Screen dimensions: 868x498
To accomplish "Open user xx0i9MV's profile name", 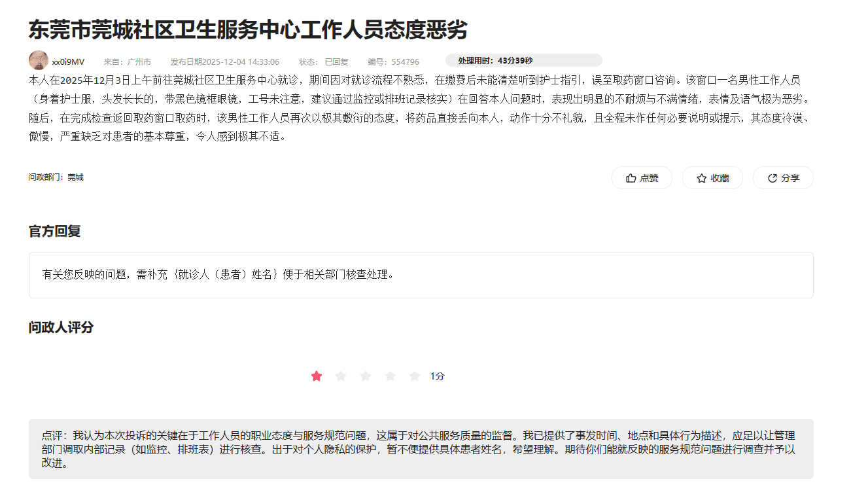I will (x=68, y=62).
